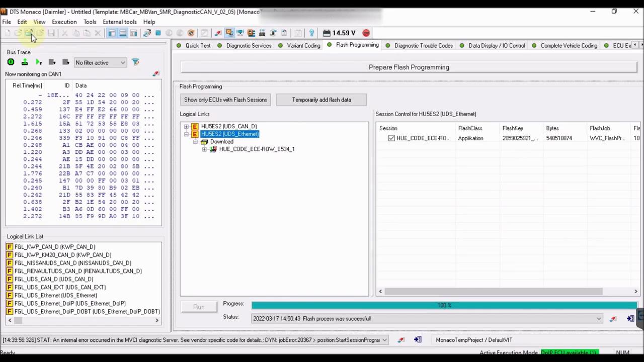The image size is (644, 362).
Task: Open the Tools menu
Action: point(90,22)
